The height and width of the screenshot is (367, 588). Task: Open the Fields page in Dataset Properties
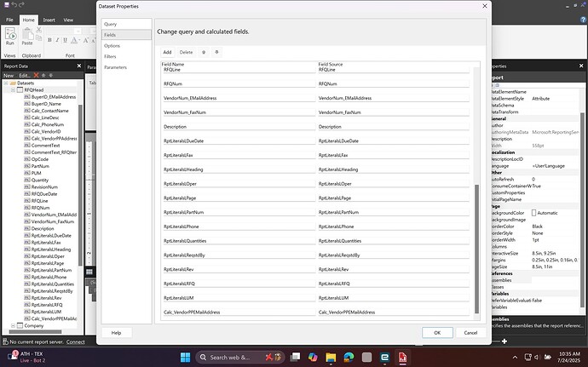(126, 35)
